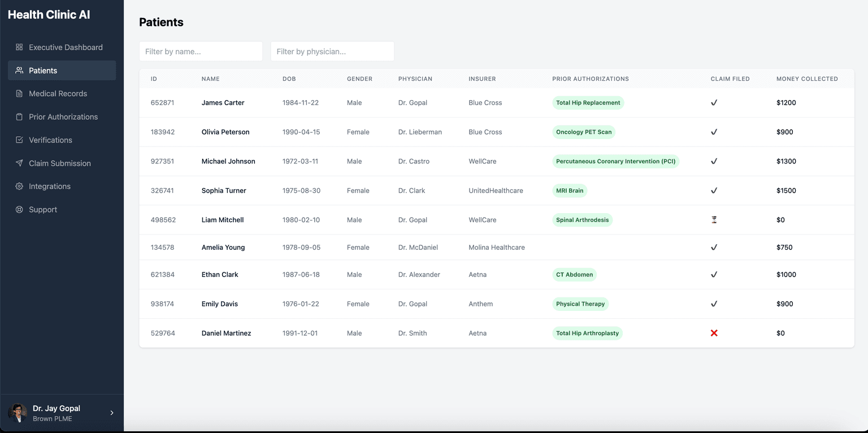This screenshot has width=868, height=433.
Task: Open the Claim Submission menu item
Action: [62, 163]
